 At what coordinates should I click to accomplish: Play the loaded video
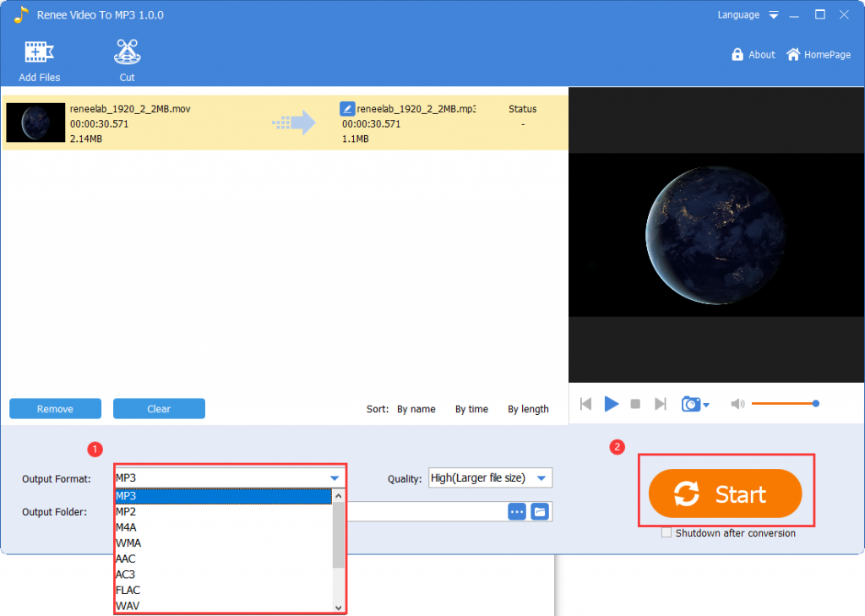(612, 404)
